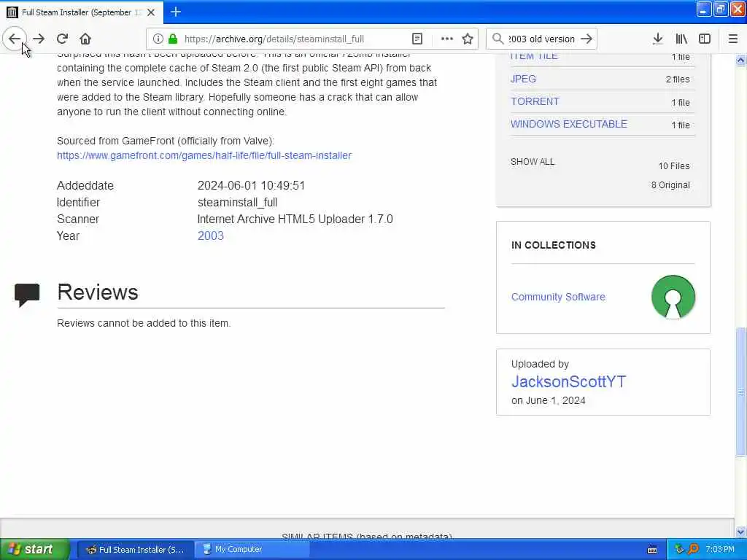Go back with the browser back arrow
This screenshot has width=747, height=560.
tap(15, 39)
